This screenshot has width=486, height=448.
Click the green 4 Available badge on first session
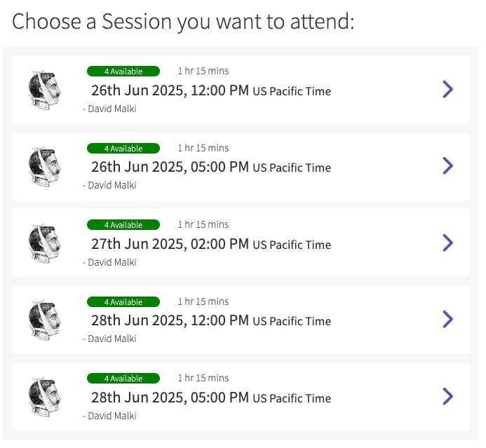coord(123,71)
